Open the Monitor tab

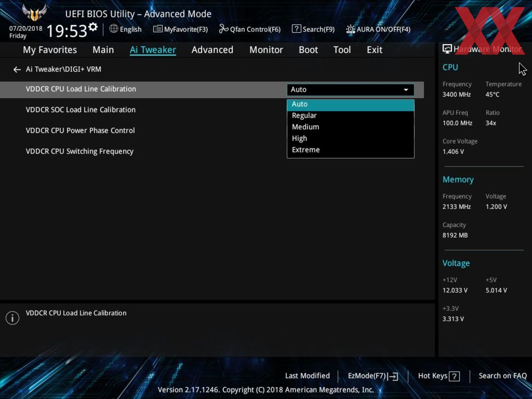point(266,50)
